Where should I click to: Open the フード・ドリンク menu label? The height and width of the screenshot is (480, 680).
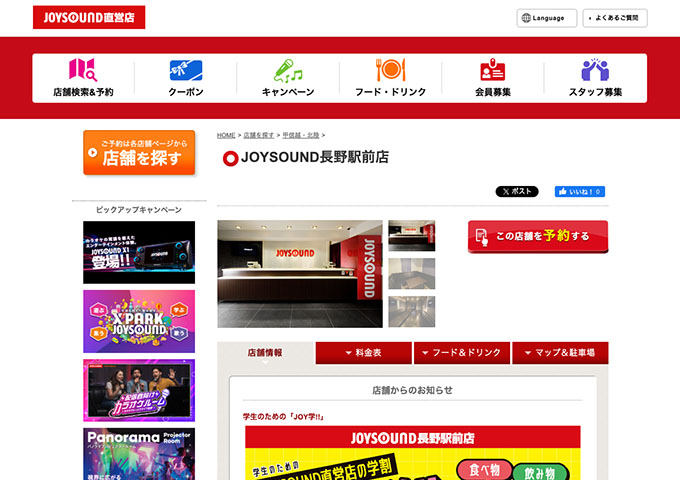click(390, 92)
